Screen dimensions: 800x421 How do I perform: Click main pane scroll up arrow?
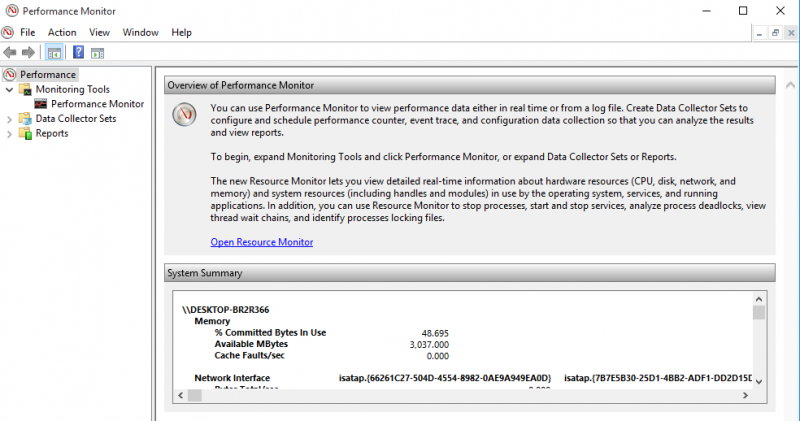(790, 85)
